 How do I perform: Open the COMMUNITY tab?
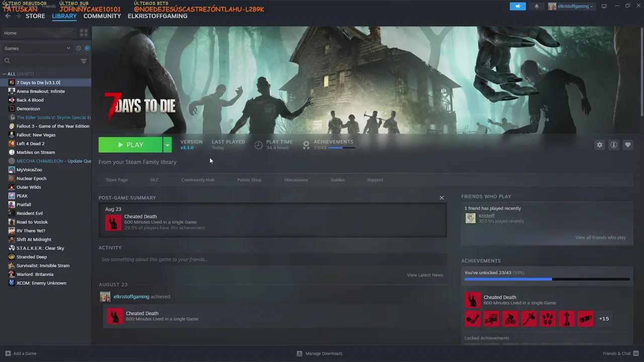(102, 16)
